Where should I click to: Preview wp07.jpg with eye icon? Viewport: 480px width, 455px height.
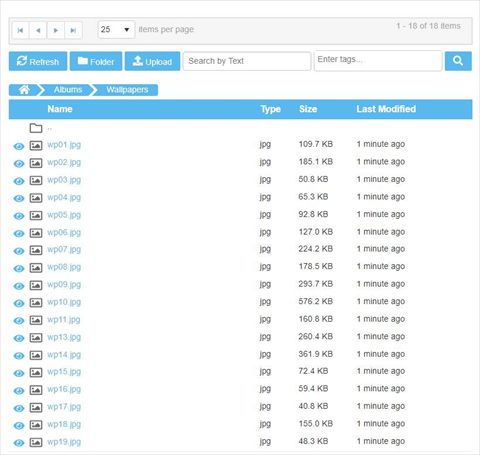19,251
